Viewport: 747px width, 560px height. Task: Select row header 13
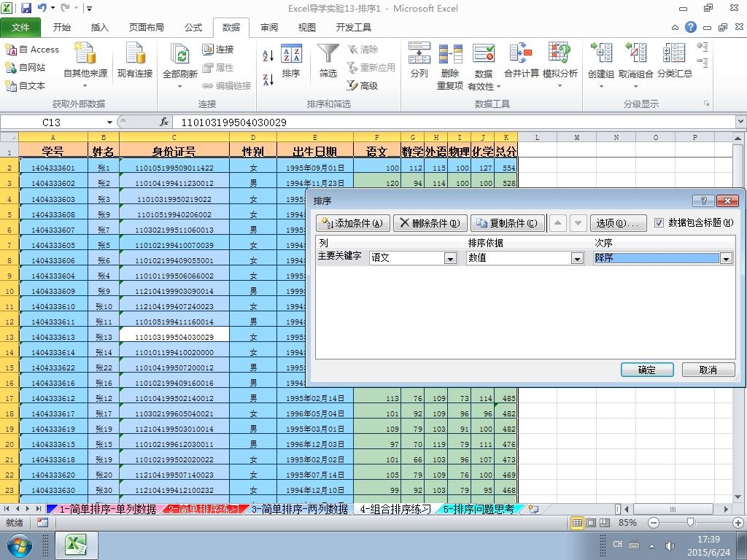(x=9, y=337)
